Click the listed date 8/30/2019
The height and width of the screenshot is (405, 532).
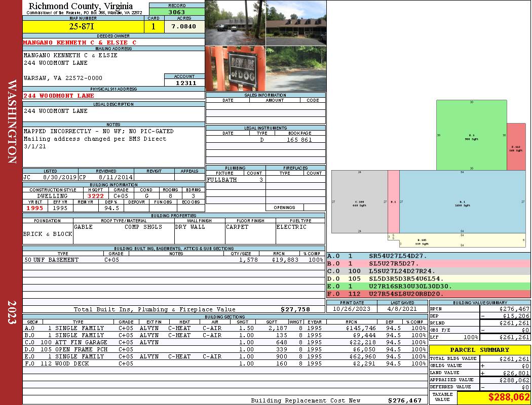pos(59,177)
